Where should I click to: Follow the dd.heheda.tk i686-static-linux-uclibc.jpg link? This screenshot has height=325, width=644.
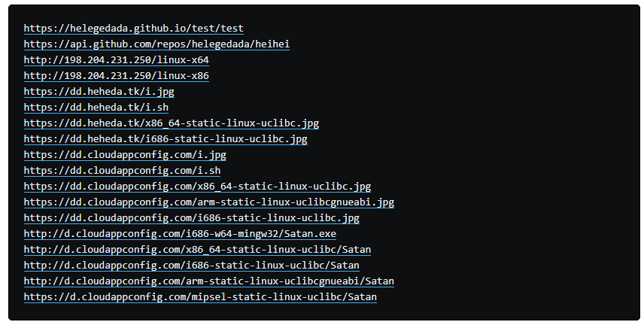(166, 139)
